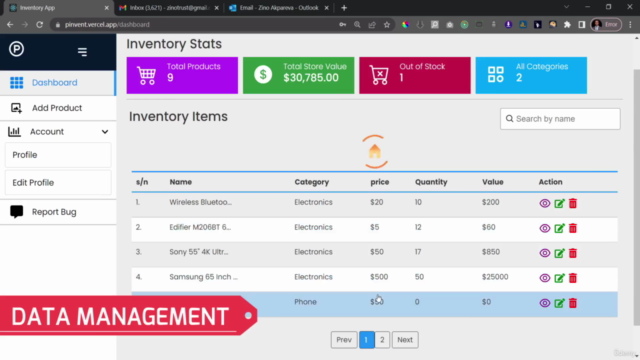The height and width of the screenshot is (360, 640).
Task: Click the All Categories grid icon
Action: click(x=496, y=75)
